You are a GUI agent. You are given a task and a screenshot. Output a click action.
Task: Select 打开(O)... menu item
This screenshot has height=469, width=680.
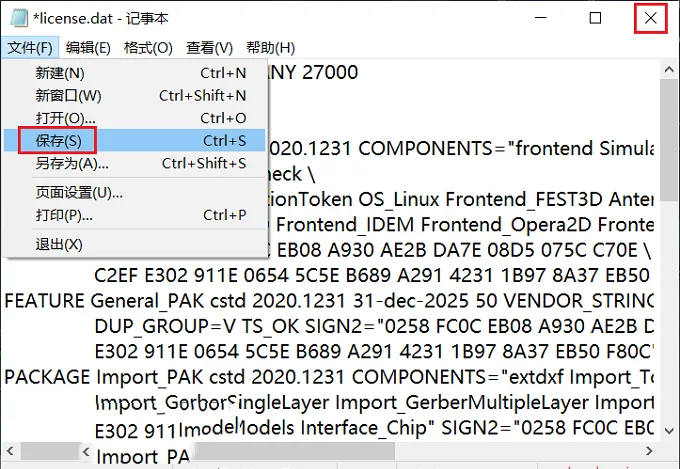click(134, 118)
